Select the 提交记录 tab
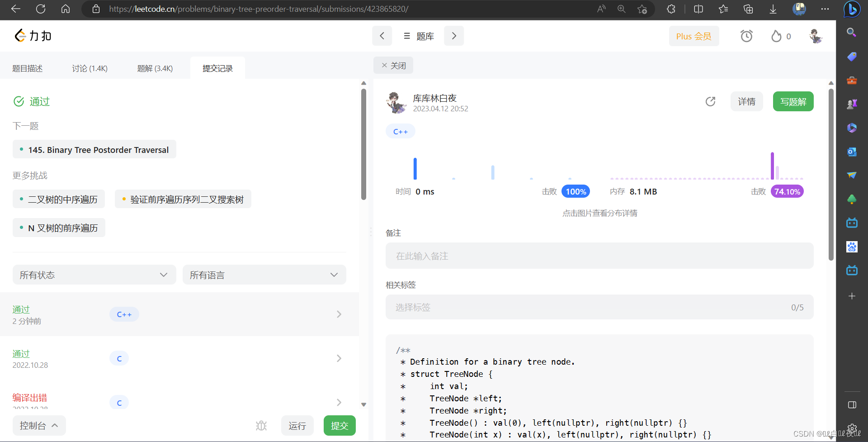868x442 pixels. tap(217, 68)
